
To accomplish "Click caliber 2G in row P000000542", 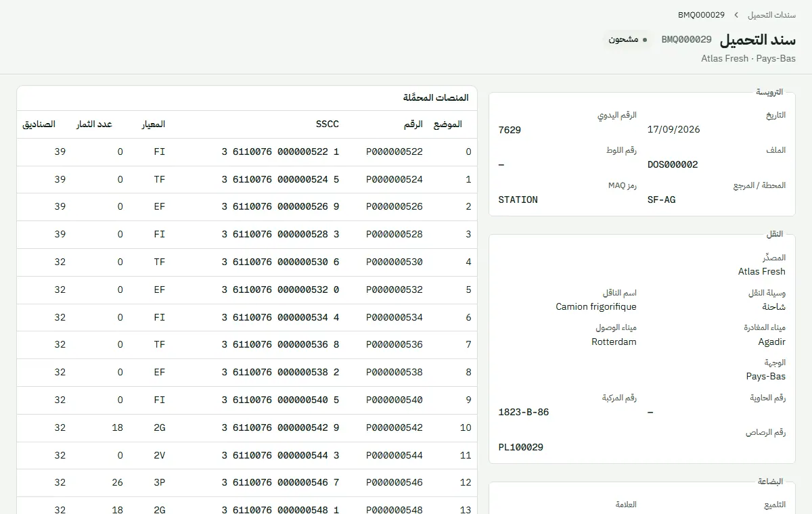I will pos(159,428).
